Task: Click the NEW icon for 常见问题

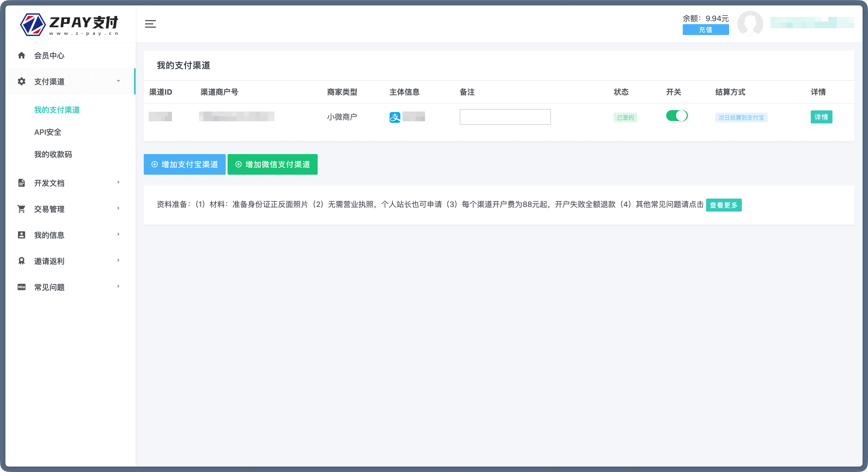Action: (22, 287)
